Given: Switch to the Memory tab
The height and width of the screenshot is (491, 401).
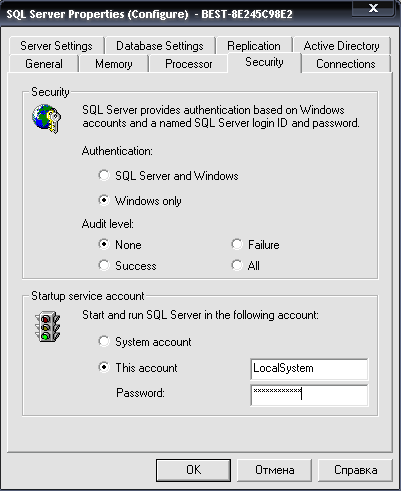Looking at the screenshot, I should (114, 64).
